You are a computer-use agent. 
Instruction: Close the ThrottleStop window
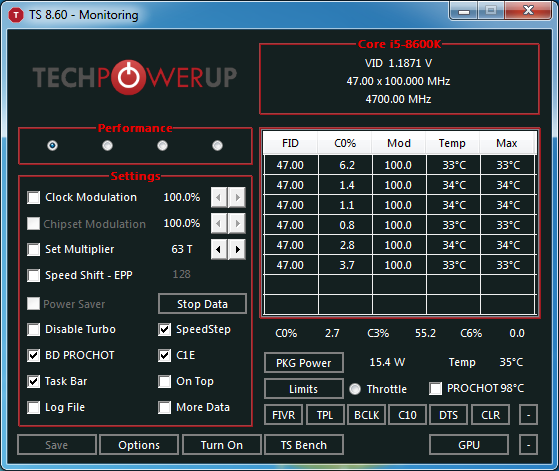(x=528, y=11)
